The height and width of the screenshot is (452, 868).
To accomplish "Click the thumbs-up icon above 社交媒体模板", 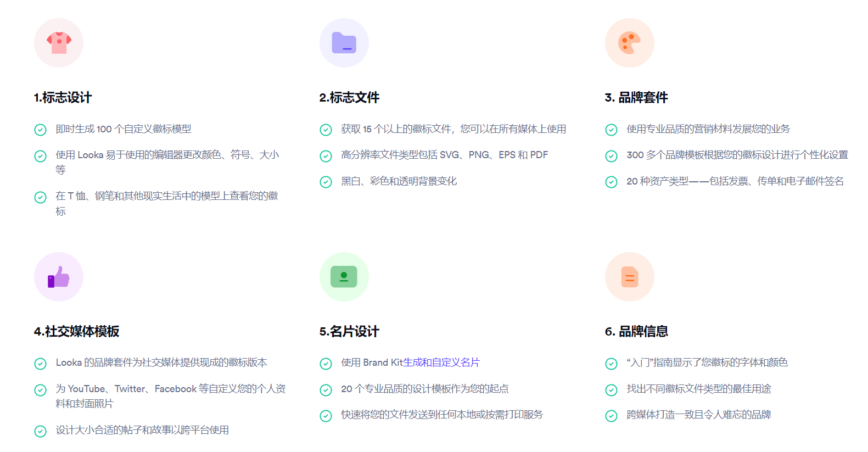I will pos(59,277).
